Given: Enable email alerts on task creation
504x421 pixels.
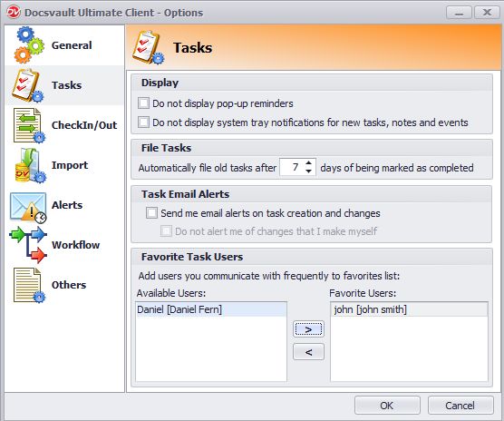Looking at the screenshot, I should pyautogui.click(x=151, y=213).
